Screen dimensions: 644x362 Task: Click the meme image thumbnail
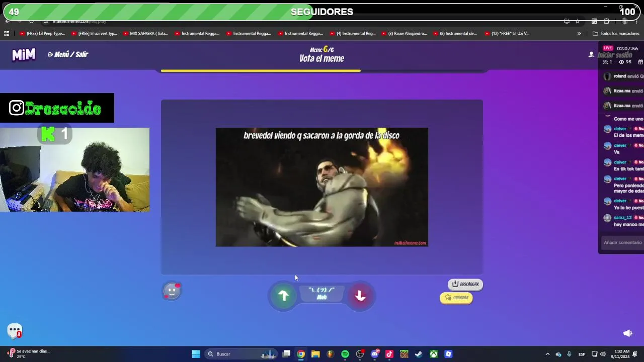(x=322, y=187)
